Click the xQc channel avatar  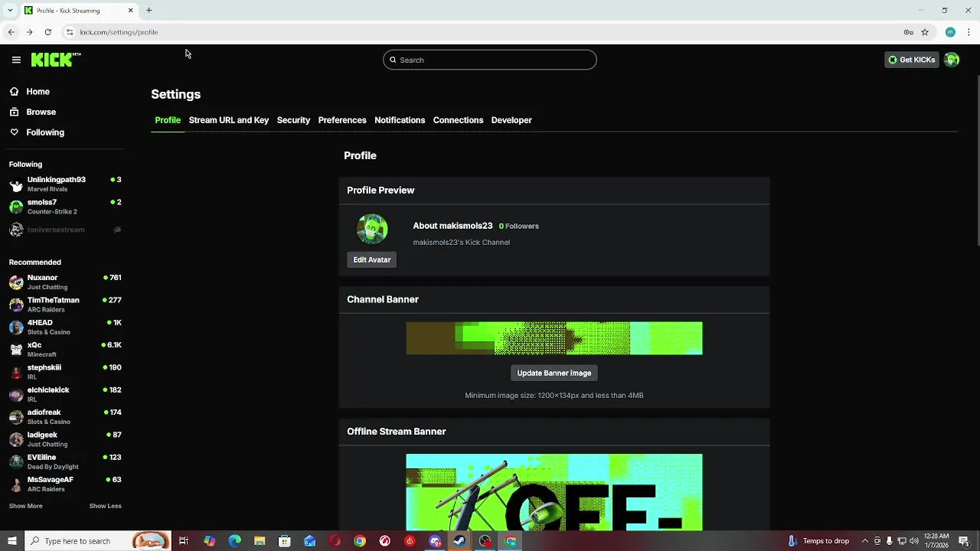[x=16, y=350]
